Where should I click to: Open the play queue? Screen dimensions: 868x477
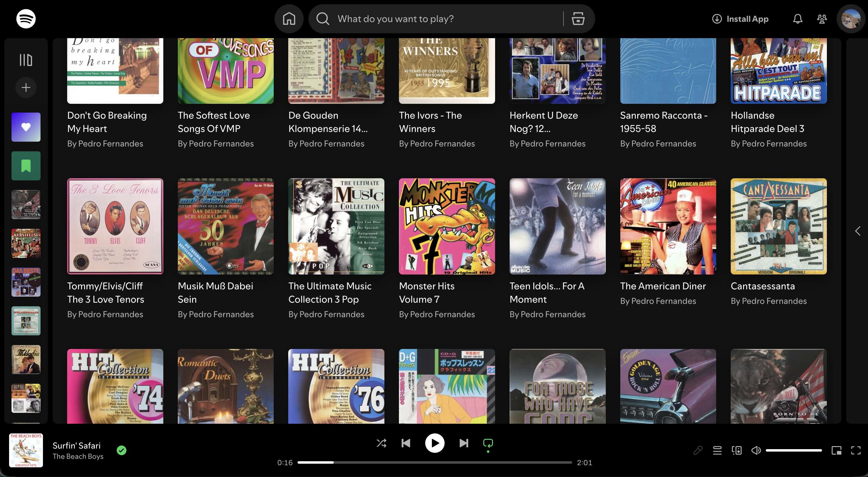[x=717, y=450]
